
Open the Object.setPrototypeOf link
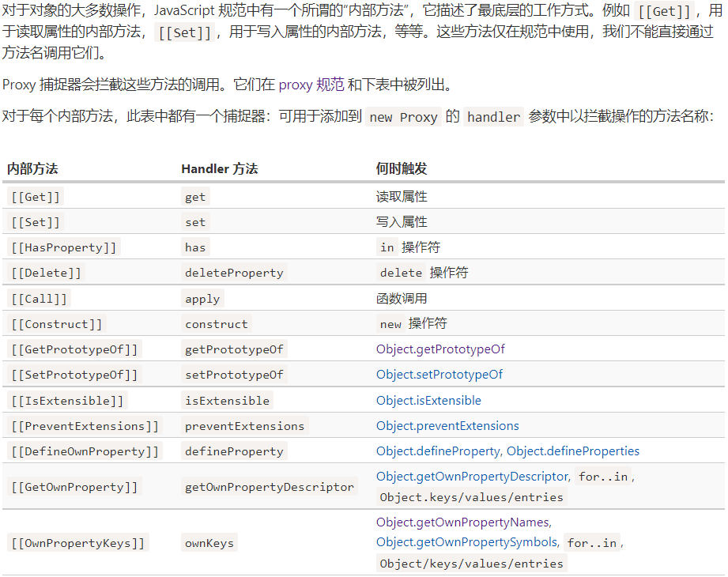pyautogui.click(x=439, y=374)
